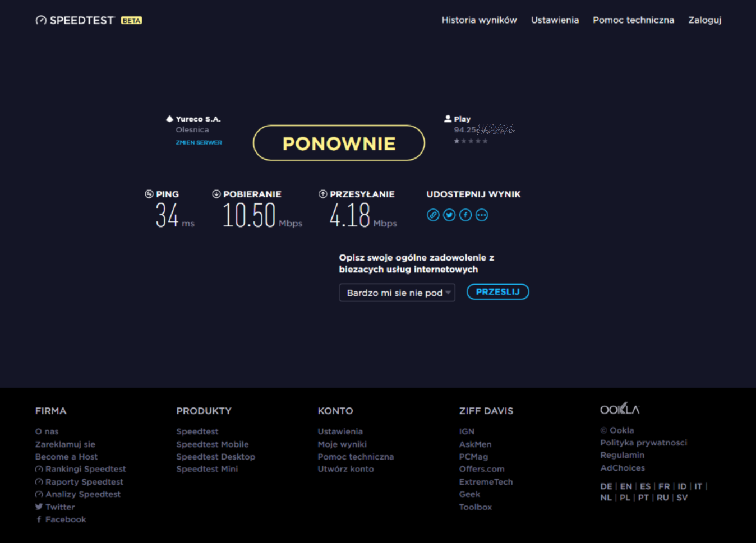Viewport: 756px width, 543px height.
Task: Open Historia wyników in the top menu
Action: 479,20
